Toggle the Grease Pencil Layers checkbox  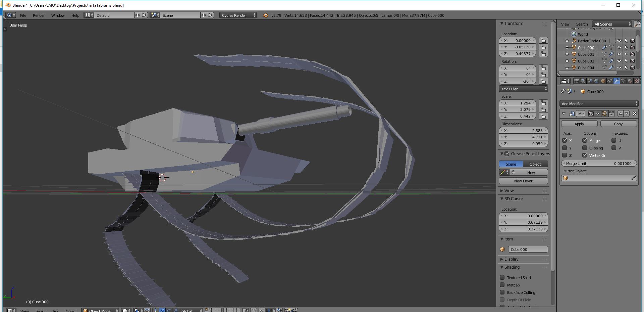tap(507, 153)
